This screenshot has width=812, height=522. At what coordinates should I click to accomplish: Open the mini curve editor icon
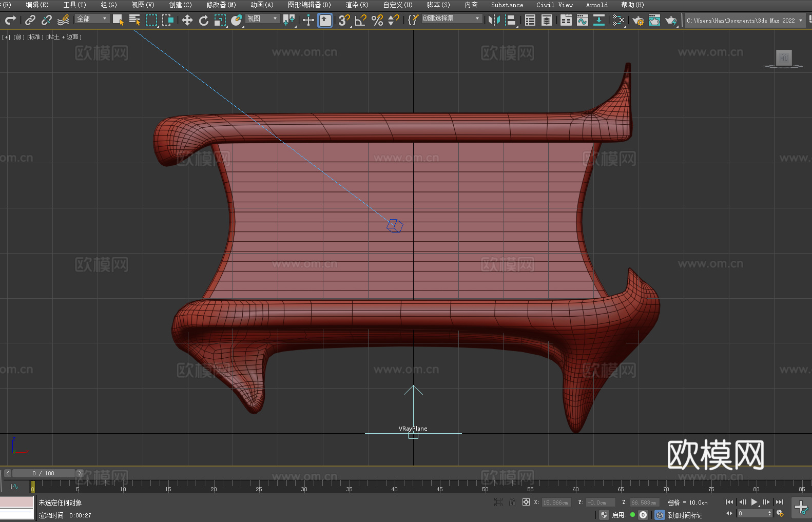tap(14, 486)
